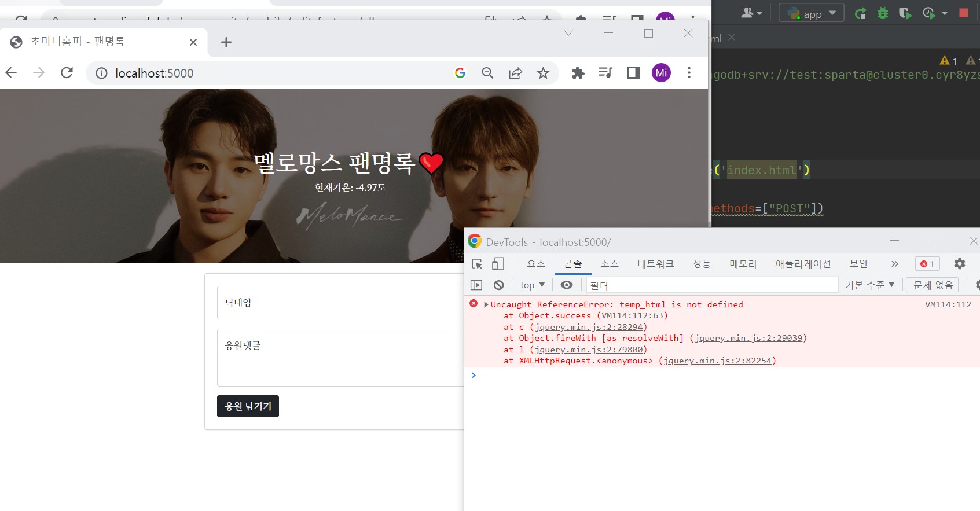Screen dimensions: 980x511
Task: Go forward in the Chrome browser
Action: 39,72
